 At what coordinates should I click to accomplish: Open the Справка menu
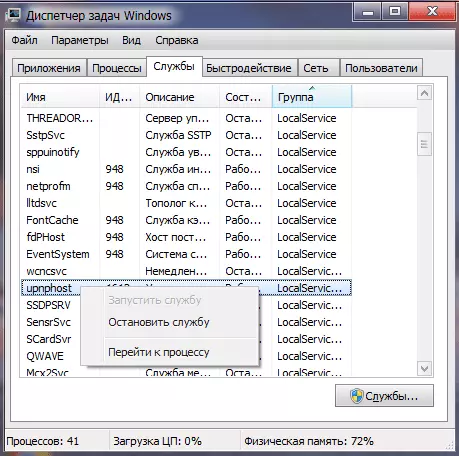[x=177, y=40]
